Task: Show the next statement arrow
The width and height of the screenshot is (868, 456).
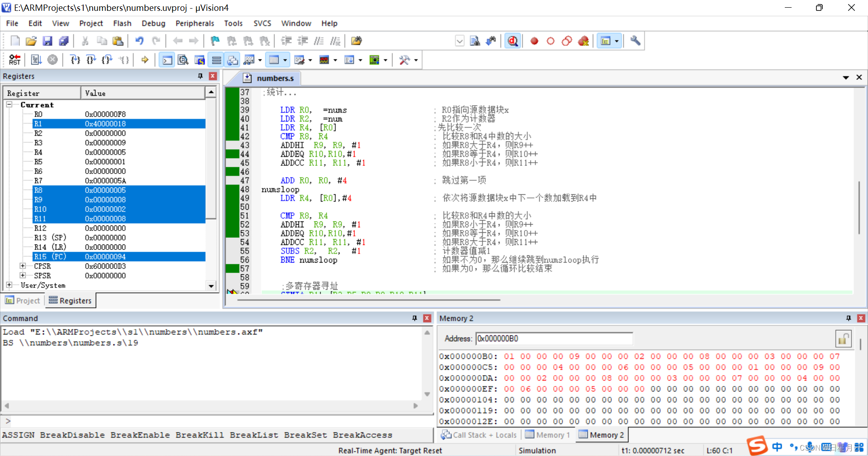Action: (x=145, y=60)
